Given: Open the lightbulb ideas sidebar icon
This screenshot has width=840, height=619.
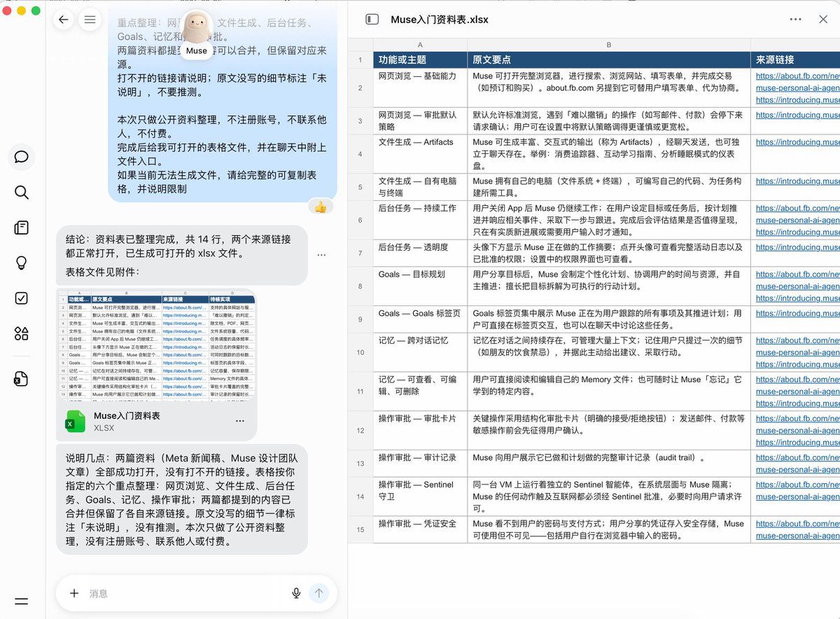Looking at the screenshot, I should pyautogui.click(x=22, y=263).
